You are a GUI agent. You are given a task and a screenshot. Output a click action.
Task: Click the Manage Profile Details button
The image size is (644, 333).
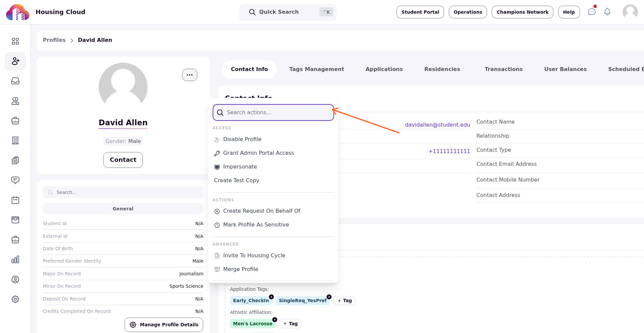[164, 325]
